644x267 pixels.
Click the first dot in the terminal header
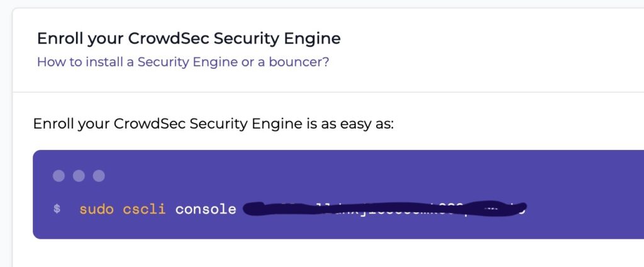(58, 176)
